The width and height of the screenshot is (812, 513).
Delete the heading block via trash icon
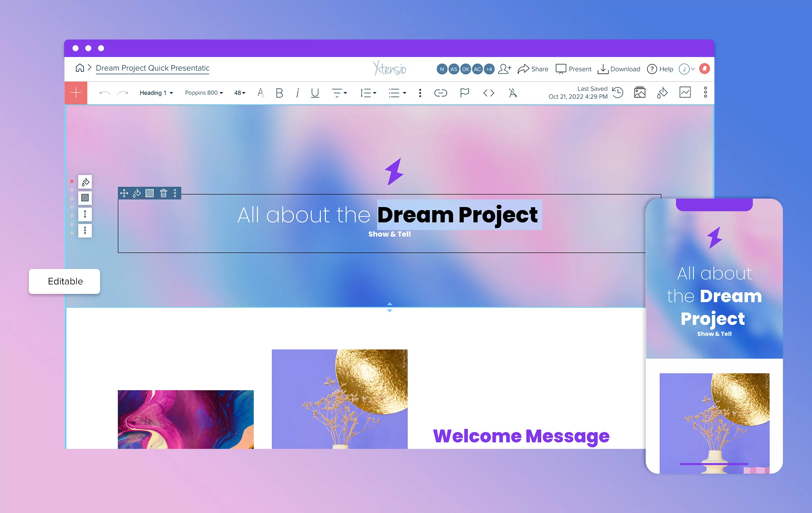click(163, 193)
